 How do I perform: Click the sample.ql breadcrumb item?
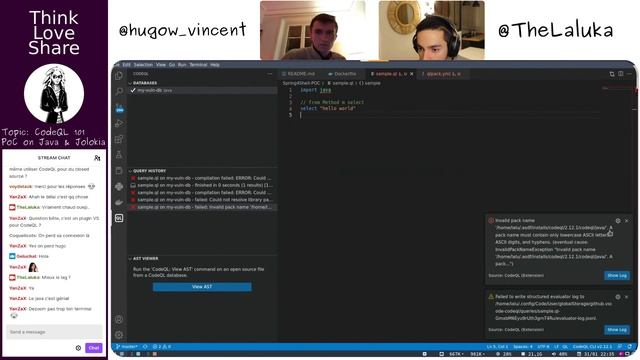click(340, 83)
